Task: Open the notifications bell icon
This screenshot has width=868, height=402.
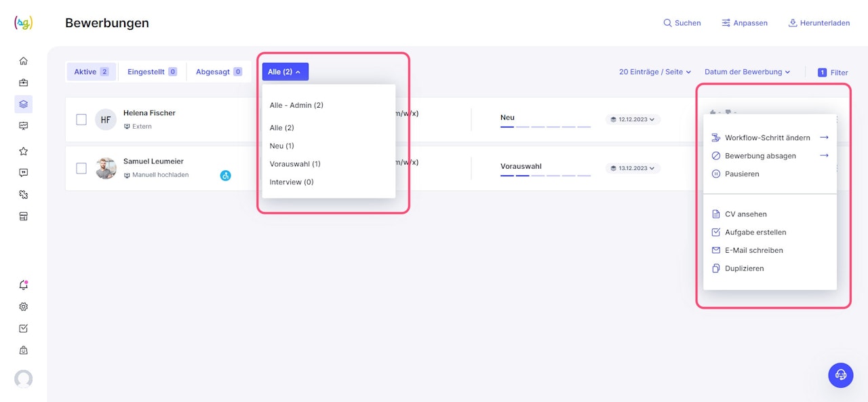Action: point(24,285)
